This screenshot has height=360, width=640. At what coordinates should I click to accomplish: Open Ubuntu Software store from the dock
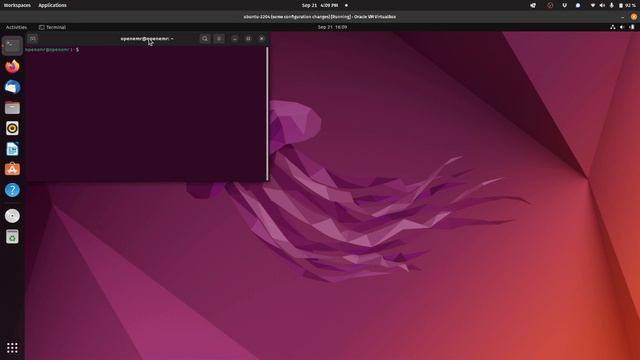tap(12, 169)
